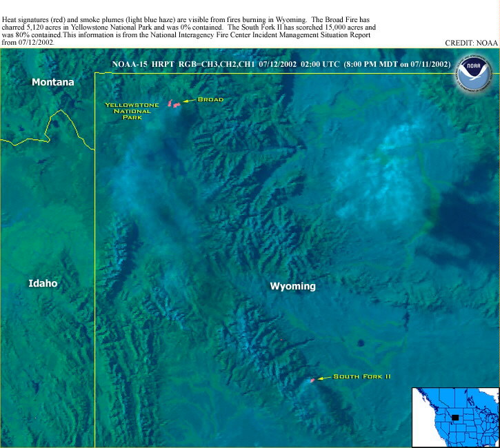Click caption line starting "Heat signatures (red)"
The height and width of the screenshot is (448, 500).
[186, 20]
